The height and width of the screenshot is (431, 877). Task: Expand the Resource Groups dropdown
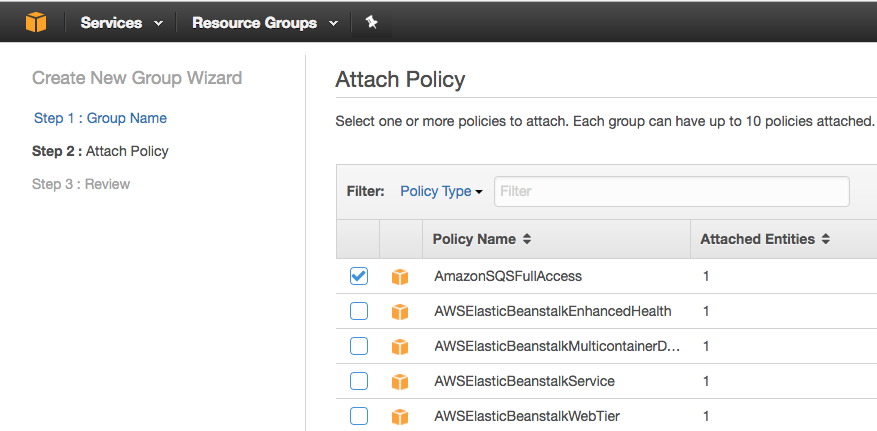coord(264,22)
